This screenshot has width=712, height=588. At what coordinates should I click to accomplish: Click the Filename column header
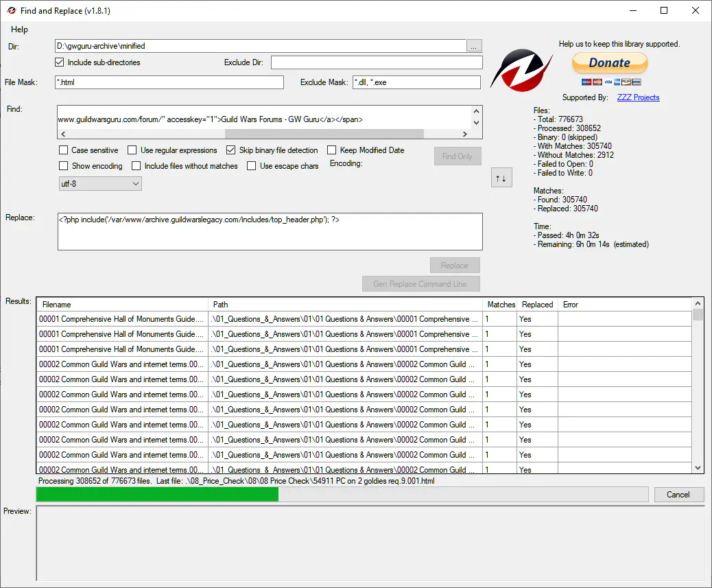[122, 305]
